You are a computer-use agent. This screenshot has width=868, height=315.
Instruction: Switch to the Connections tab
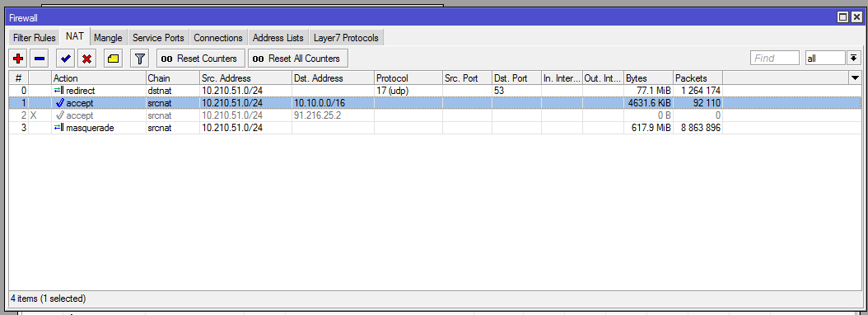[x=218, y=38]
